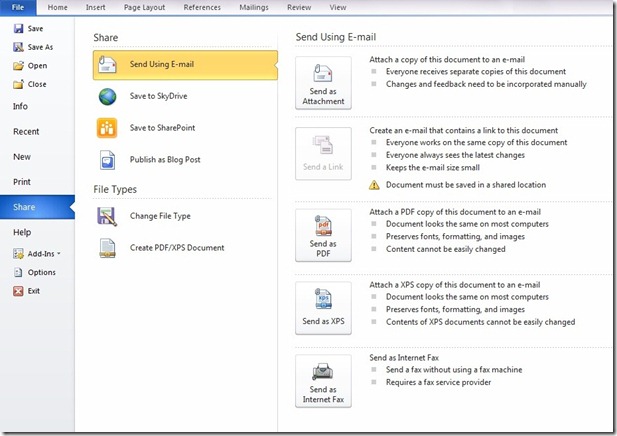Click the Send Using E-mail envelope icon
The width and height of the screenshot is (617, 436).
click(107, 65)
